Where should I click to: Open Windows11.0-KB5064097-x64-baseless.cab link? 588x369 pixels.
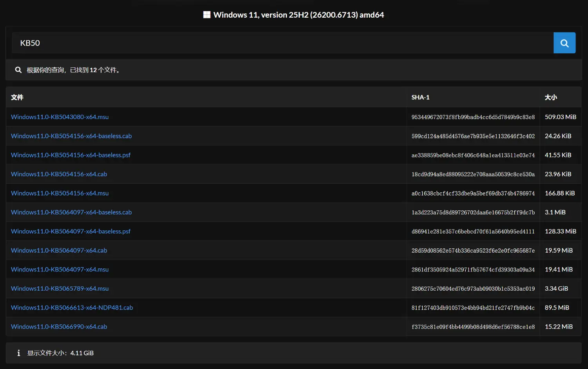click(x=71, y=212)
